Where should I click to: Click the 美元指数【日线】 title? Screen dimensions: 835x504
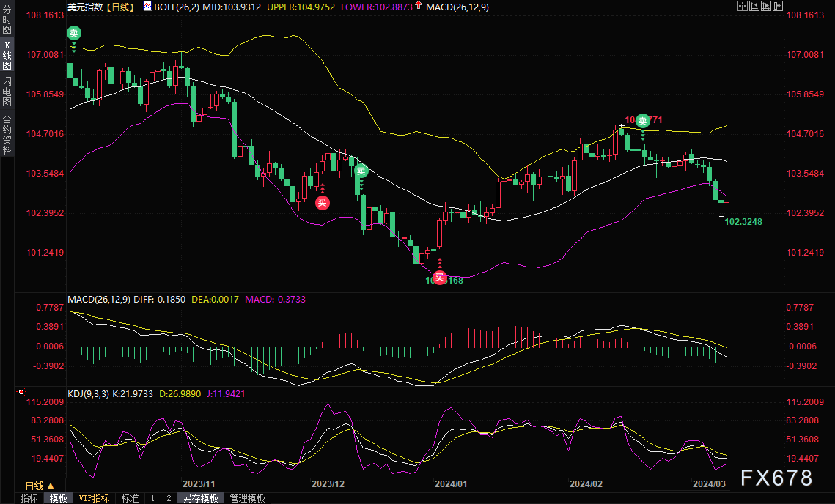(101, 7)
